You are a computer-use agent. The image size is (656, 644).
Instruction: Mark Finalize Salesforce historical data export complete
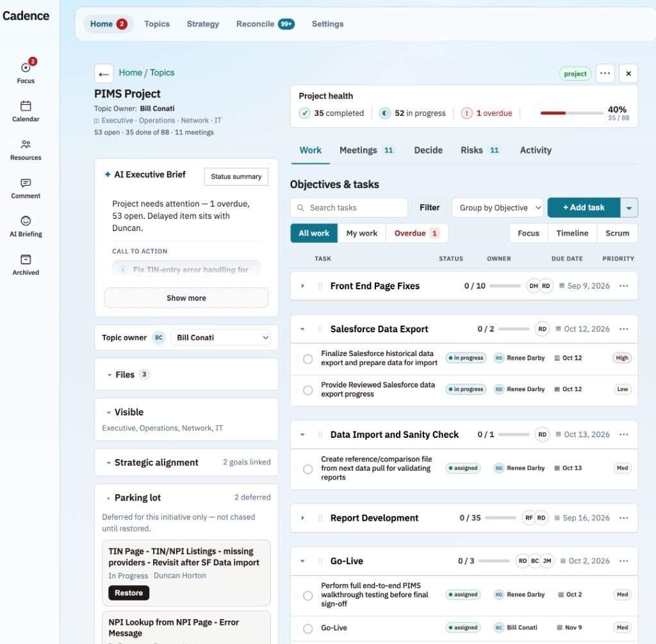pyautogui.click(x=308, y=359)
